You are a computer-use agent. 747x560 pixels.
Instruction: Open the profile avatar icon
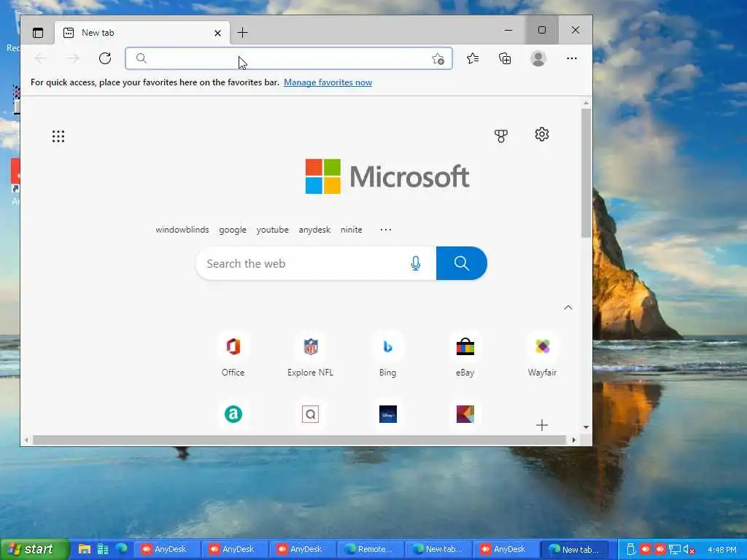pos(538,58)
